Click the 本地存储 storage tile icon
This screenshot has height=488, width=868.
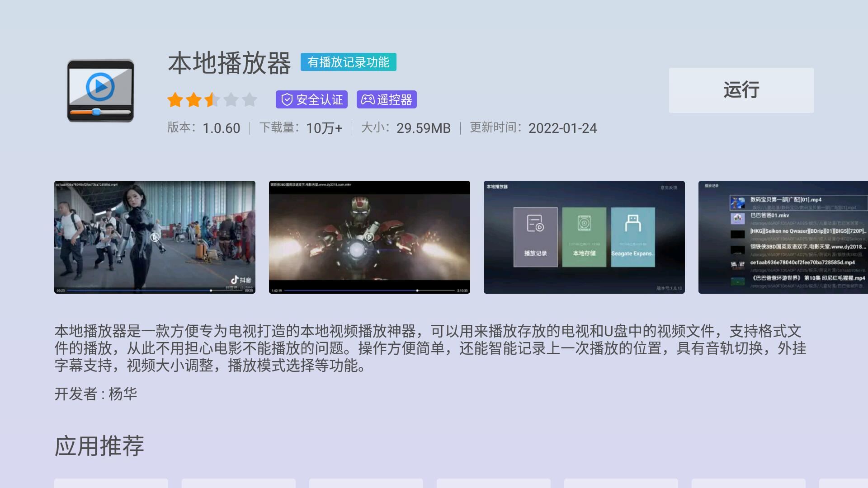tap(584, 224)
